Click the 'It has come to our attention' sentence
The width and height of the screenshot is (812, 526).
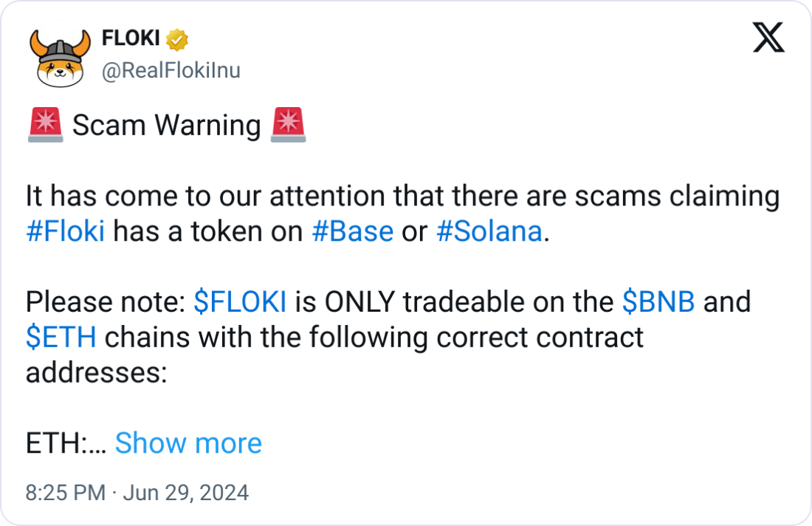click(x=402, y=197)
